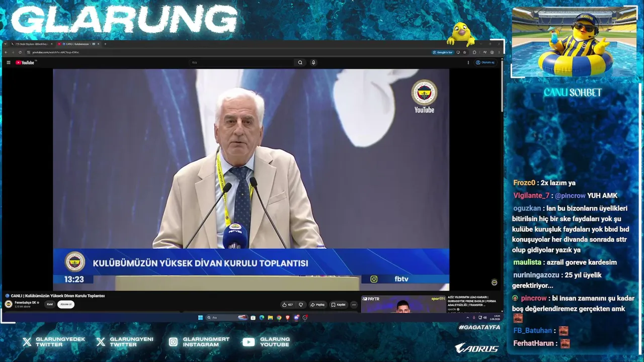The height and width of the screenshot is (362, 644).
Task: Open the recommended PAYTR sporON video thumbnail
Action: [x=403, y=304]
